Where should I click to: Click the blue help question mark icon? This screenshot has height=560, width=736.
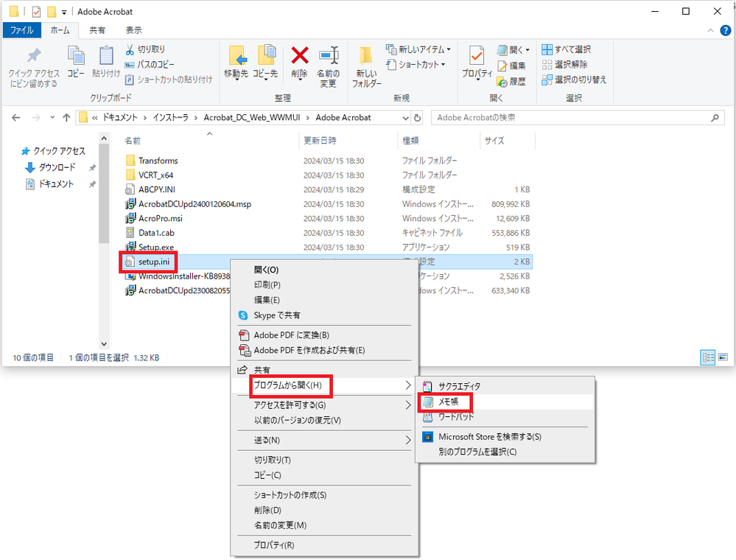pos(725,30)
